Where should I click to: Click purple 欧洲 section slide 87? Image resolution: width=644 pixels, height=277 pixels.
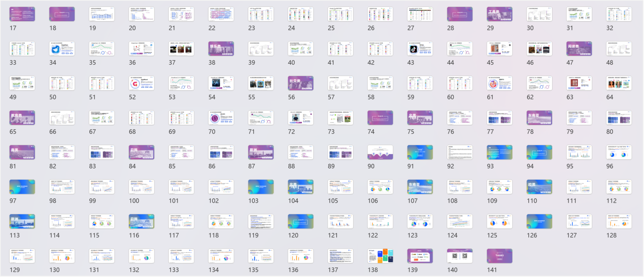pos(261,153)
